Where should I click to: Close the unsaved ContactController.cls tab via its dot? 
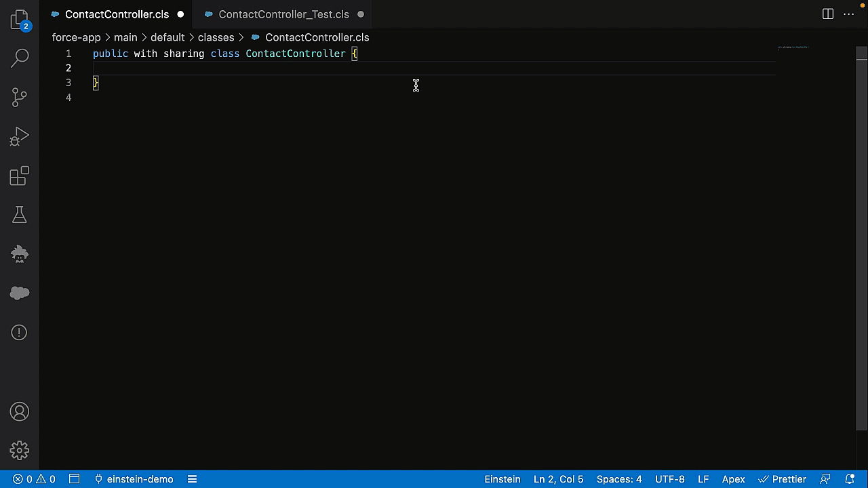click(180, 14)
